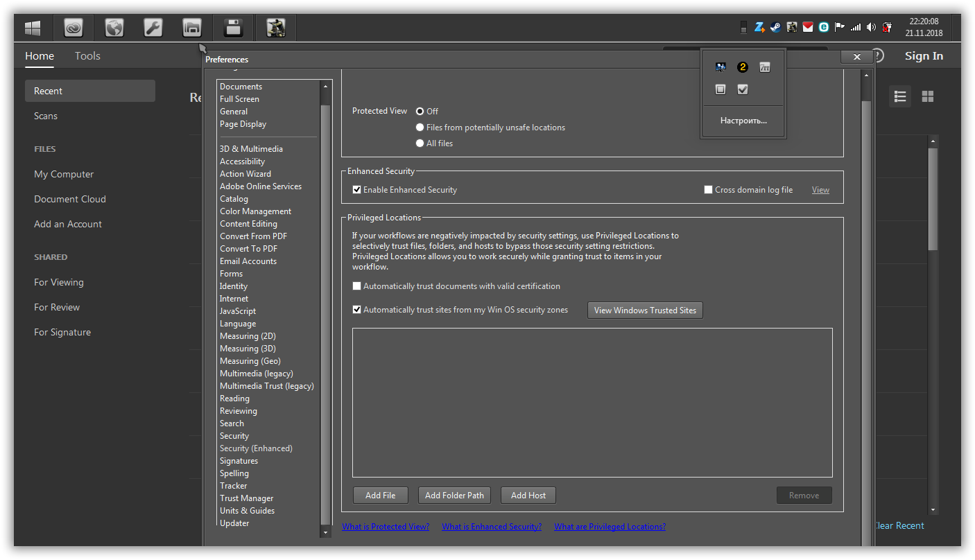This screenshot has height=560, width=975.
Task: Click the monitor icon in tray overflow popup
Action: (721, 67)
